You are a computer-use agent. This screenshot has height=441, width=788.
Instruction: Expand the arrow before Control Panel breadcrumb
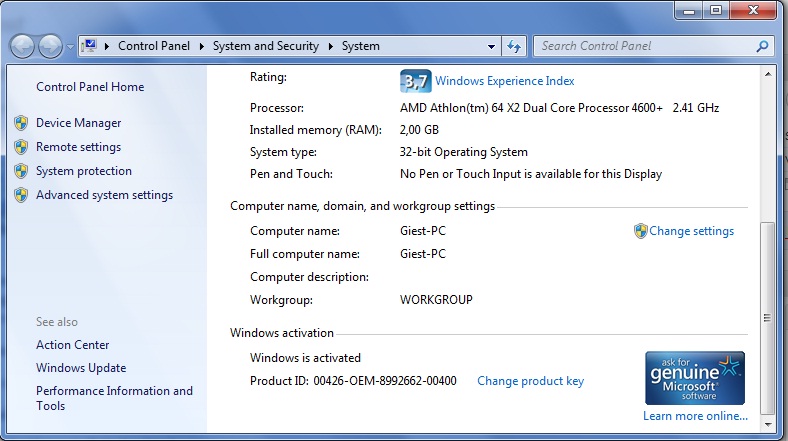tap(107, 46)
